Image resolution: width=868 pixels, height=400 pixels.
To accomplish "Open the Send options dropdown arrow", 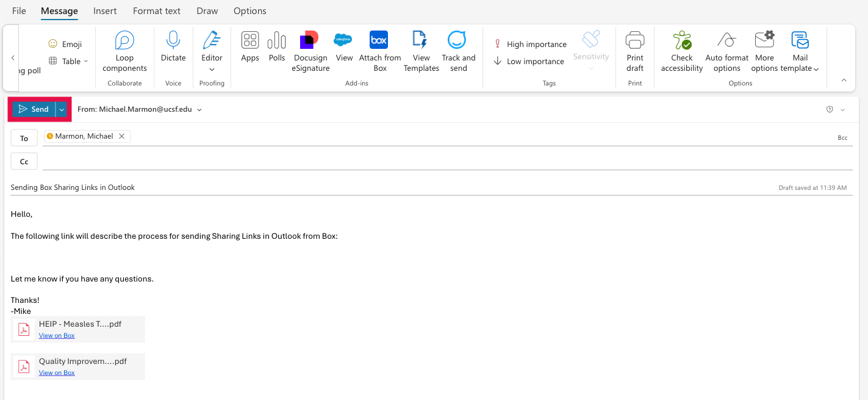I will tap(62, 109).
